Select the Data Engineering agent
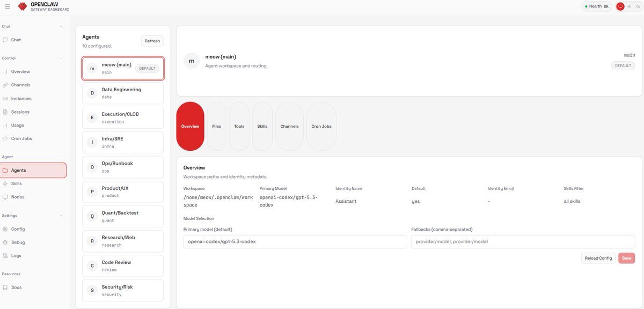The image size is (644, 309). 123,93
